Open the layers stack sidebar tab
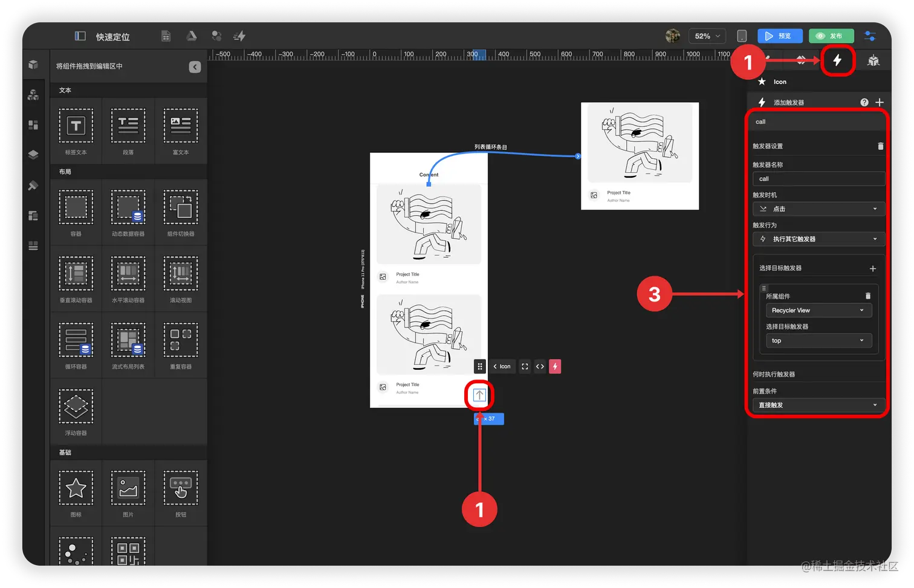This screenshot has height=588, width=914. pyautogui.click(x=33, y=155)
